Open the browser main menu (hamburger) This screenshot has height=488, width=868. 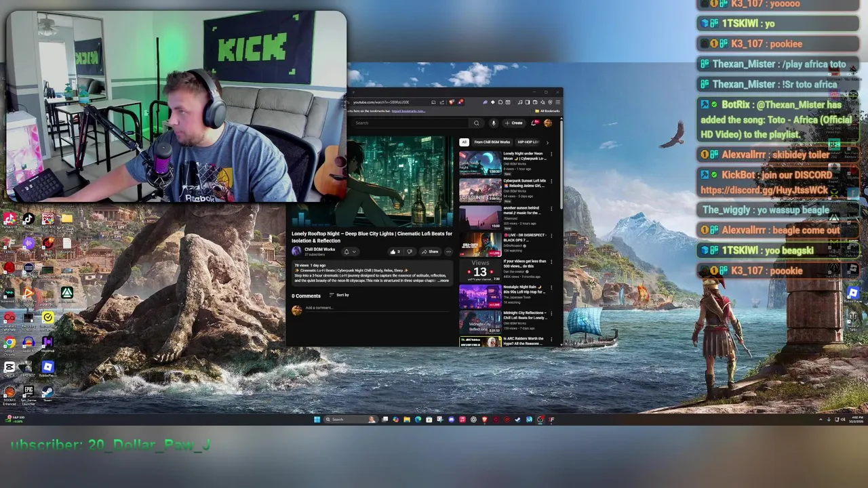click(557, 102)
